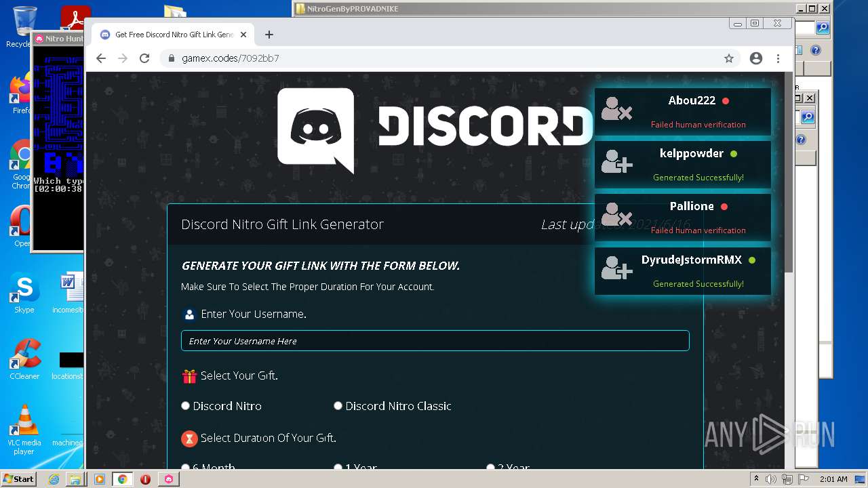Open the network icon in system tray
The width and height of the screenshot is (868, 488).
point(787,479)
